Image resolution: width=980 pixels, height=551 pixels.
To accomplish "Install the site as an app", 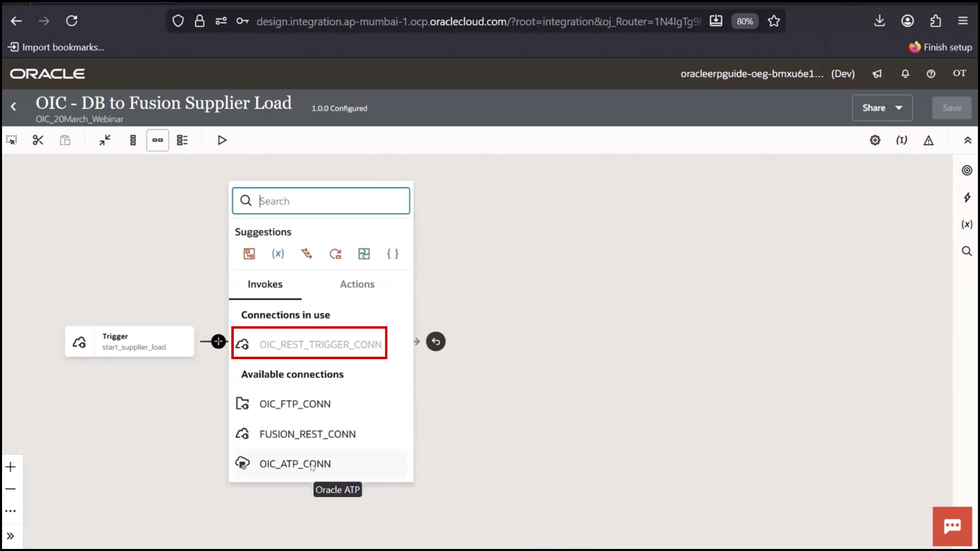I will tap(716, 21).
